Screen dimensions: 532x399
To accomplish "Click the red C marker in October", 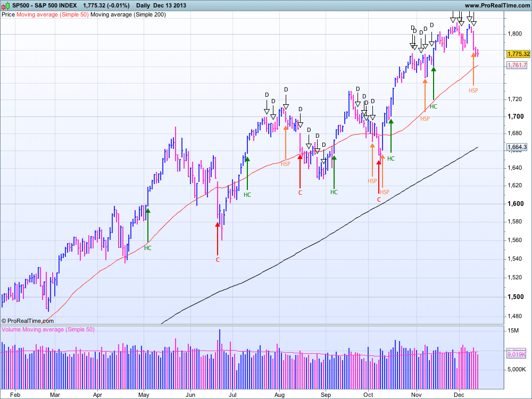I will click(x=379, y=200).
